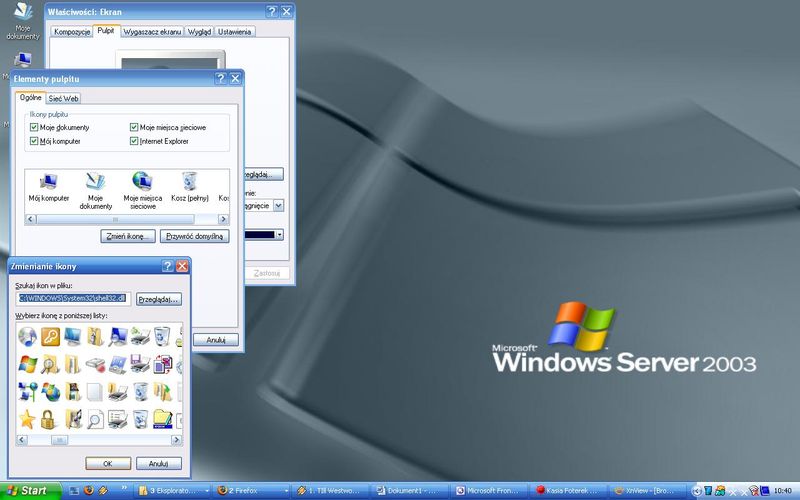Toggle the Internet Explorer checkbox
The height and width of the screenshot is (500, 800).
pos(134,141)
